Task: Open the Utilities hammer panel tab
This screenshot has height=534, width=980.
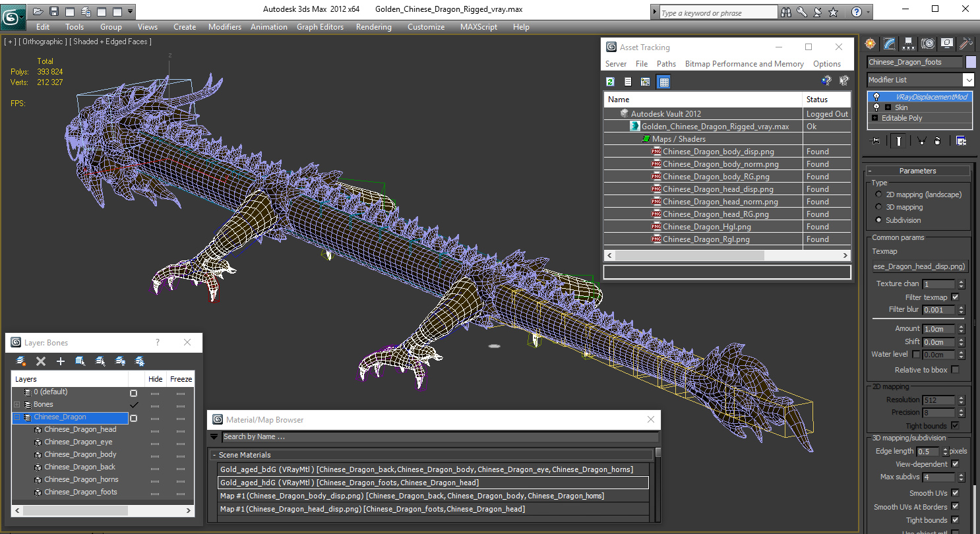Action: point(966,44)
